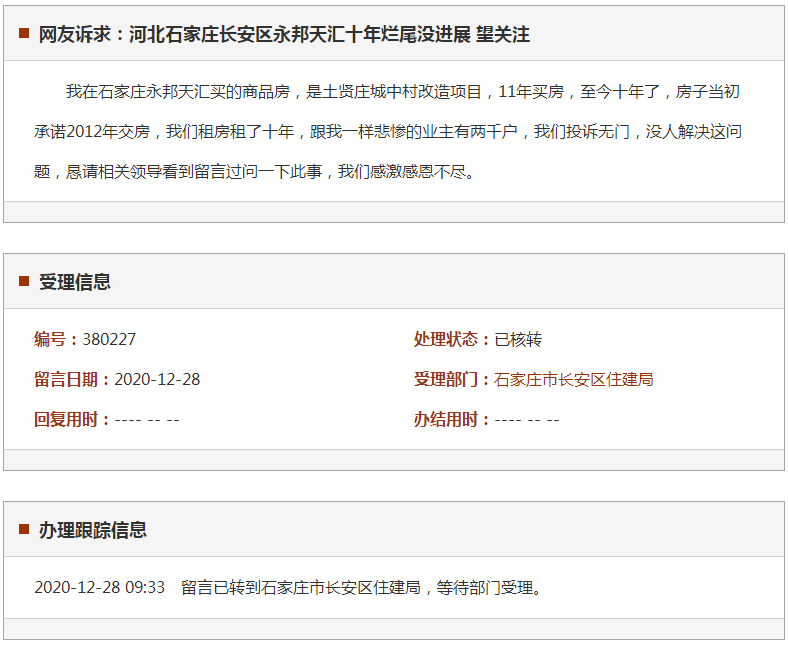The height and width of the screenshot is (646, 788).
Task: Click the tracking timestamp 2020-12-28 09:33
Action: 99,588
